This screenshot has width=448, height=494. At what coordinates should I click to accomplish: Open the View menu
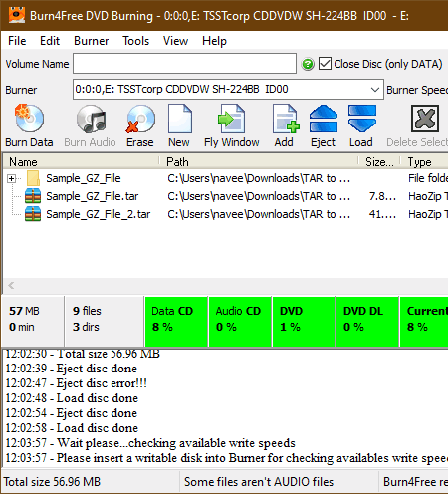pyautogui.click(x=175, y=41)
